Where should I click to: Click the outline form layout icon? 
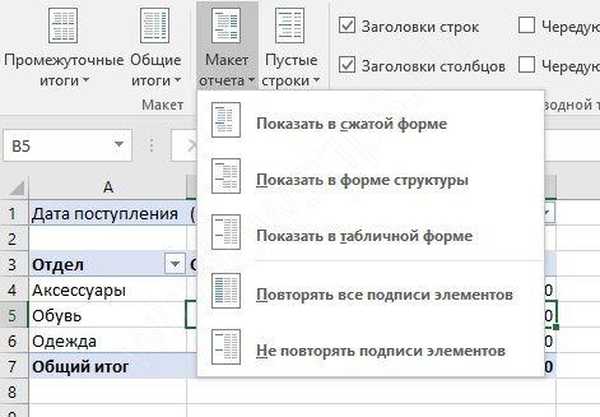point(226,176)
